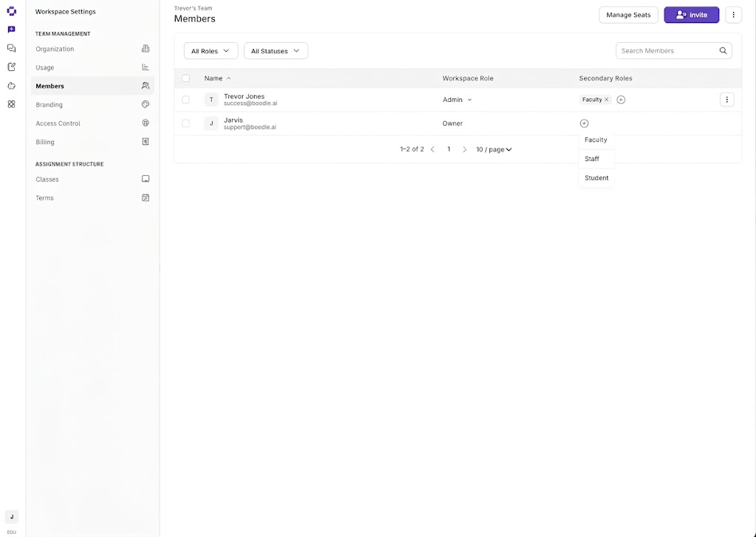Click the Trevor's Team breadcrumb

193,8
